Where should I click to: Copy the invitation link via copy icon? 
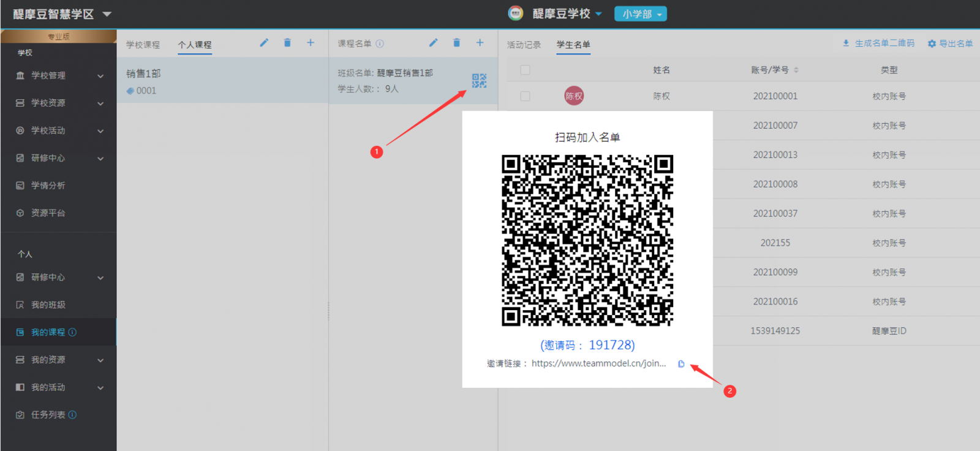click(681, 364)
